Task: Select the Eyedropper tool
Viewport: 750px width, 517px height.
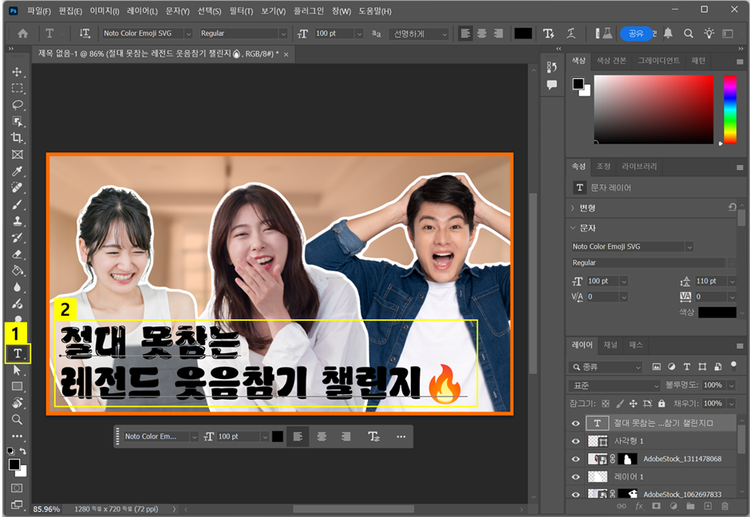Action: pos(17,171)
